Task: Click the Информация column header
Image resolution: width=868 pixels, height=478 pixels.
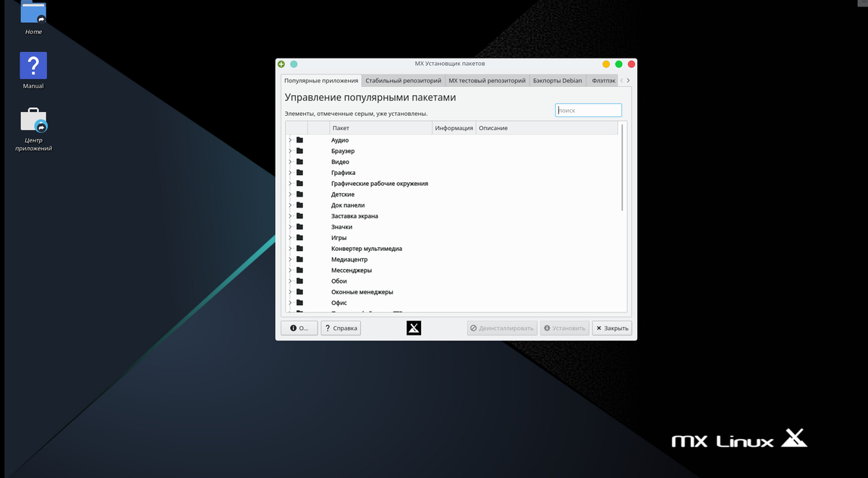Action: pyautogui.click(x=454, y=128)
